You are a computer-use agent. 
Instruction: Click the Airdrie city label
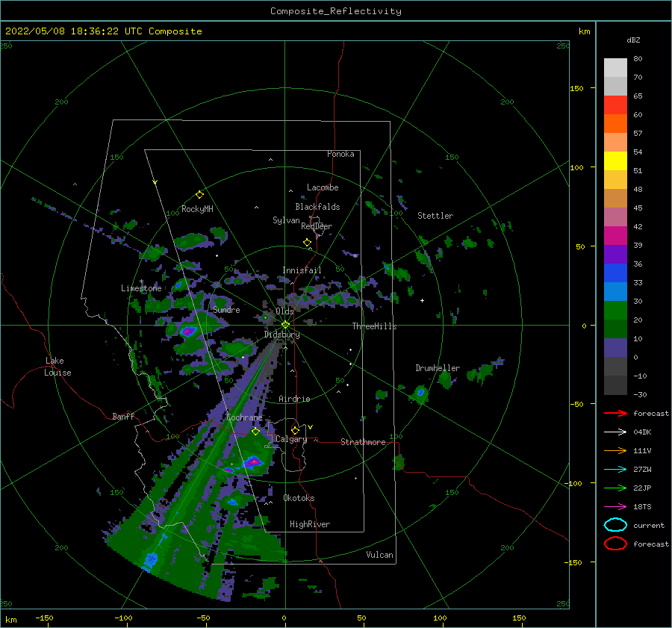pos(294,399)
